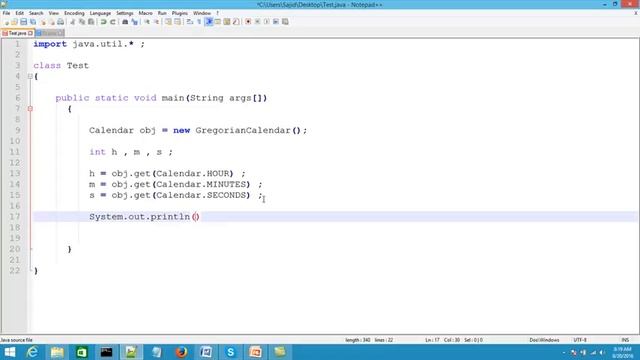640x360 pixels.
Task: Click the Save Recorded Macro icon
Action: tap(285, 22)
